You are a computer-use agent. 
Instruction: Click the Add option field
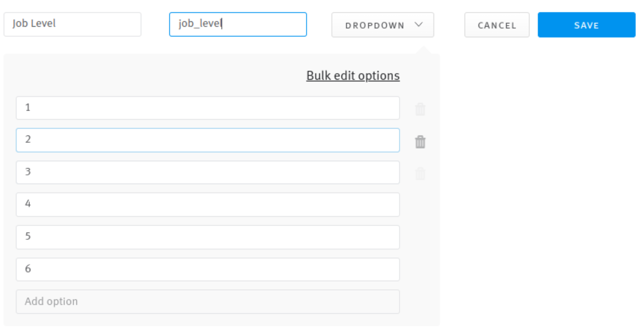(208, 301)
